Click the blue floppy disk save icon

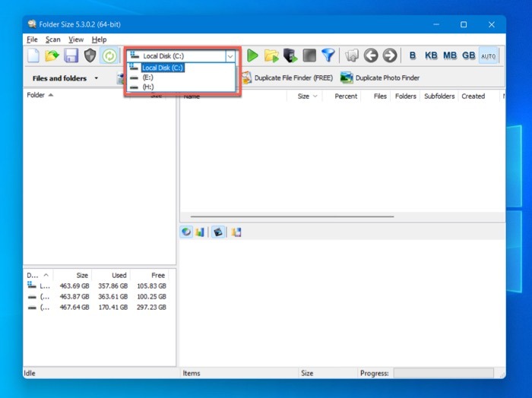point(71,55)
